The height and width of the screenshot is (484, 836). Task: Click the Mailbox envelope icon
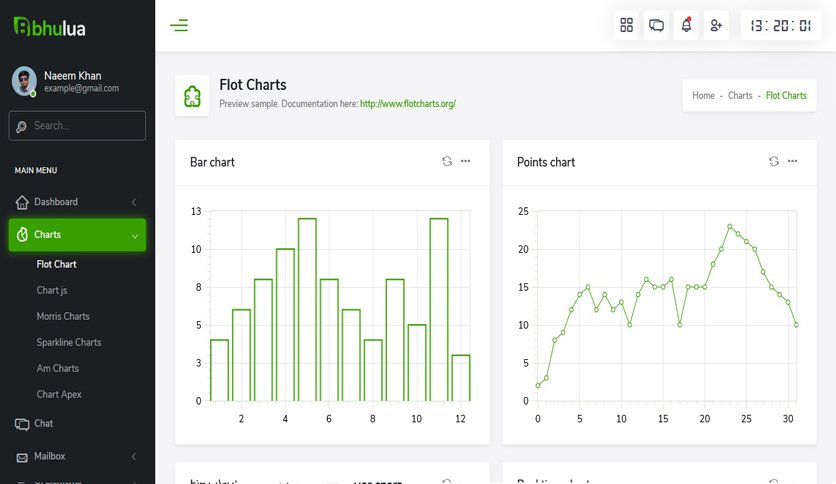22,457
